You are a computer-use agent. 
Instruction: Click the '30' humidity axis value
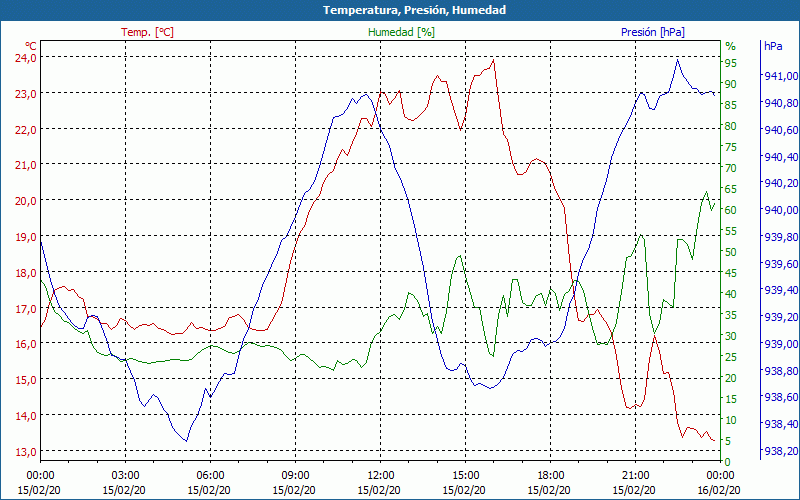point(731,336)
